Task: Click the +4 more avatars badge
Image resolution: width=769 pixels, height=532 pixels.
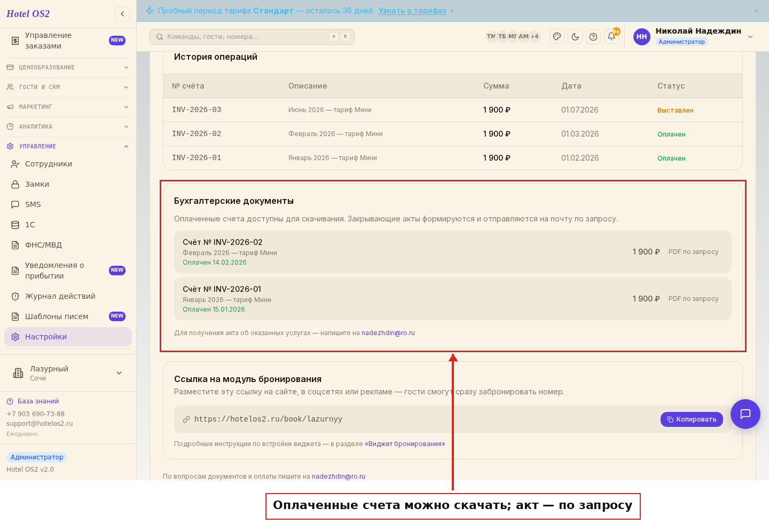Action: click(x=535, y=37)
